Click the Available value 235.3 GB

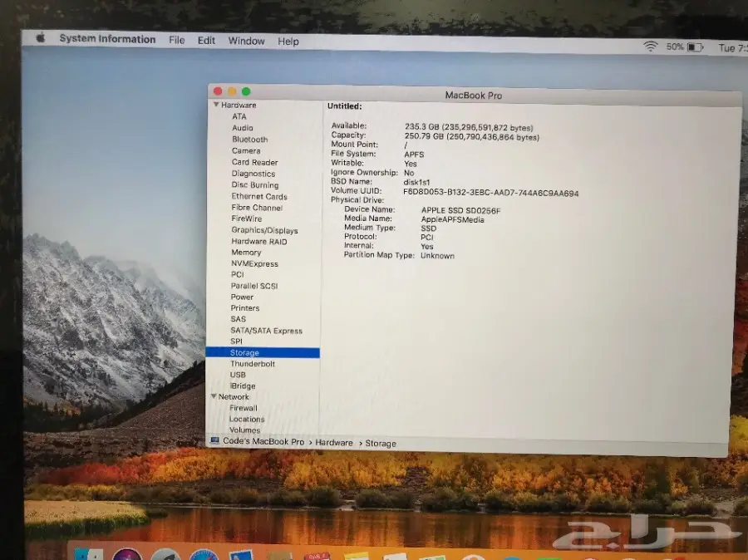469,127
